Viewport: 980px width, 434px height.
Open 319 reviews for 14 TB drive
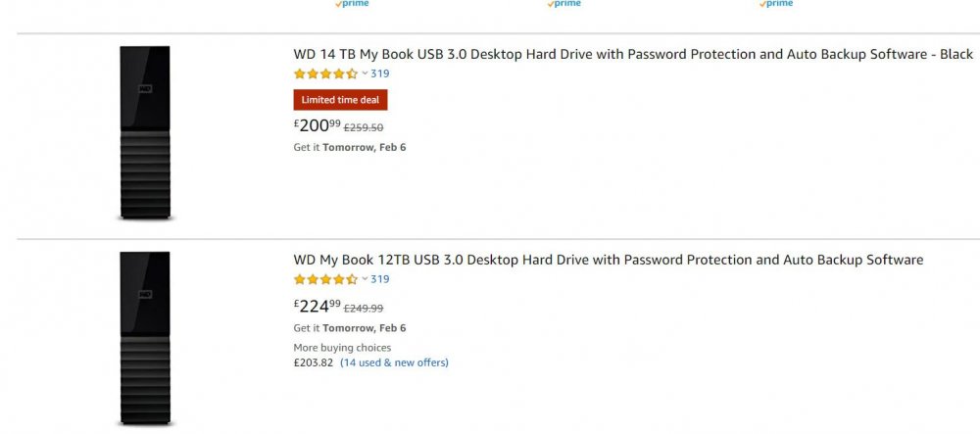point(380,73)
